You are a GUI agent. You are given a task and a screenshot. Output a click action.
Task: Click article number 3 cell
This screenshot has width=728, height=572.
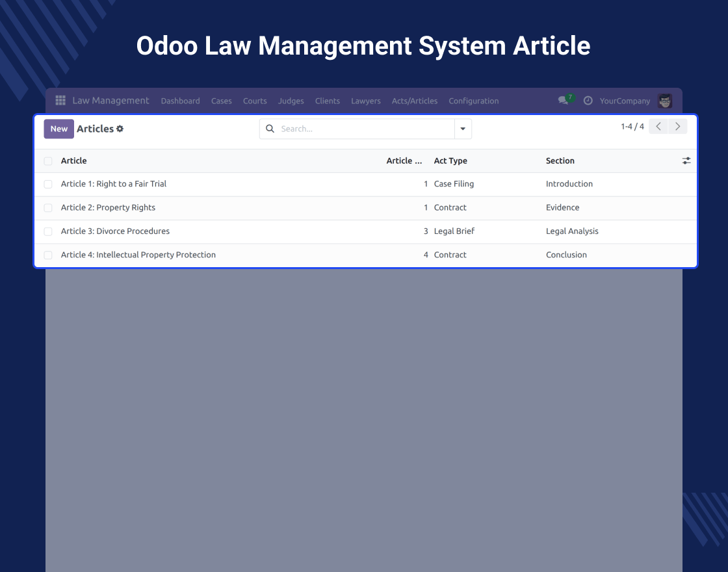pos(426,231)
